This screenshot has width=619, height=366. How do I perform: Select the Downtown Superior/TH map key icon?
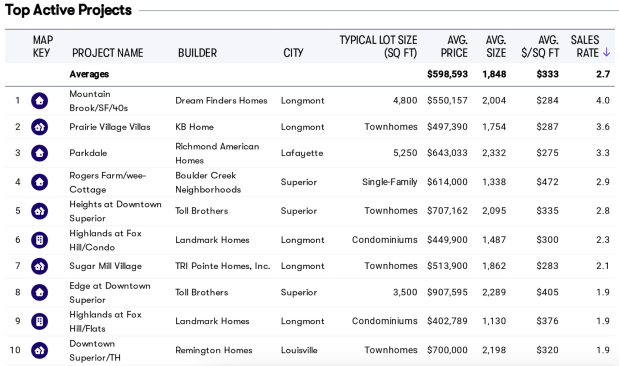point(39,350)
